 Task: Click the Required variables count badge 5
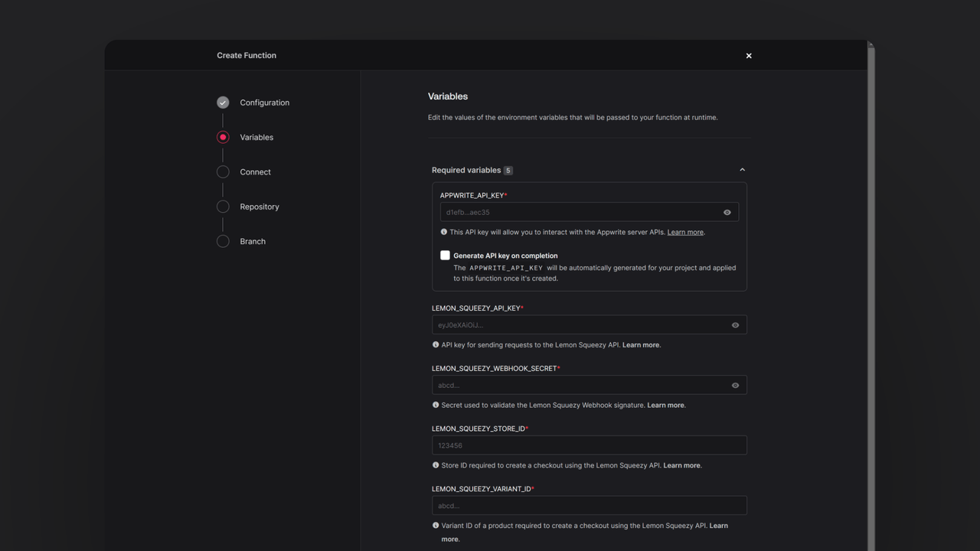click(508, 171)
